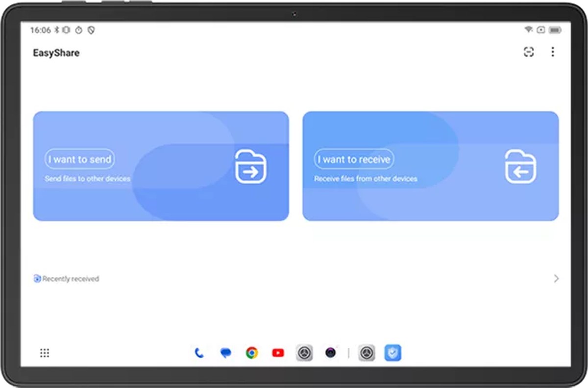Tap the "I want to send" button

pyautogui.click(x=79, y=159)
